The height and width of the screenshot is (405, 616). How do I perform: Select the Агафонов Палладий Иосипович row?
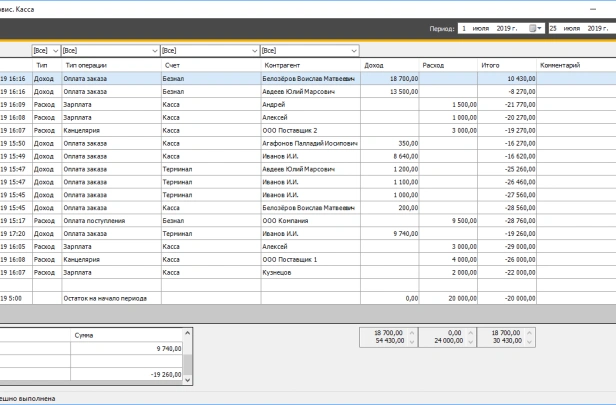tap(310, 143)
